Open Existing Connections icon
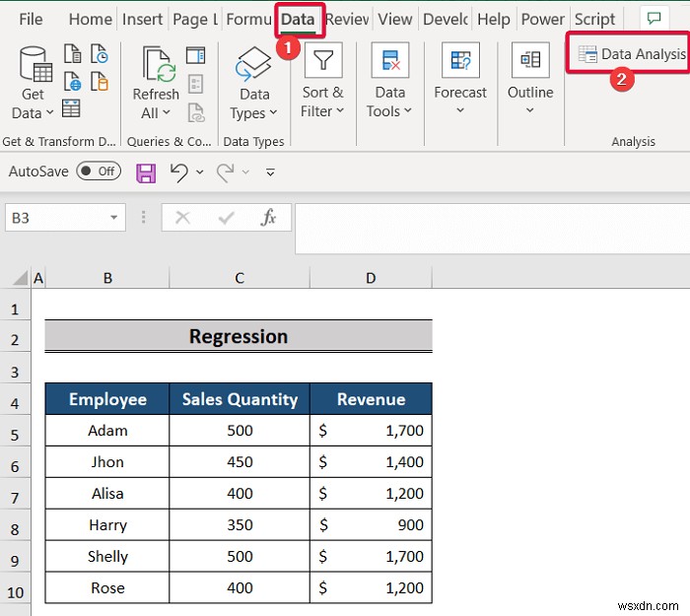The width and height of the screenshot is (690, 616). click(100, 82)
